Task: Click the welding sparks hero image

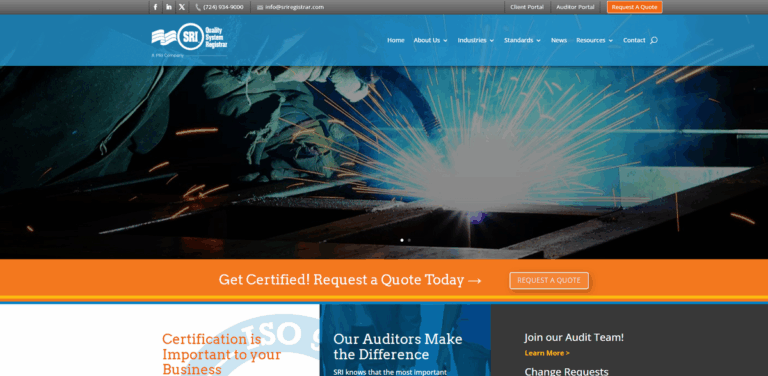Action: click(384, 162)
